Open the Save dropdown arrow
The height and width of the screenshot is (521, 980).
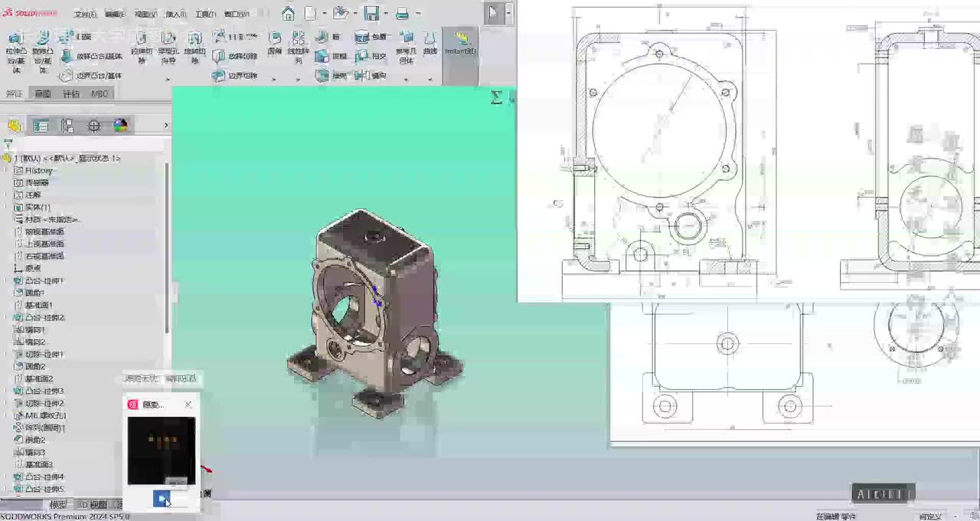pos(386,13)
